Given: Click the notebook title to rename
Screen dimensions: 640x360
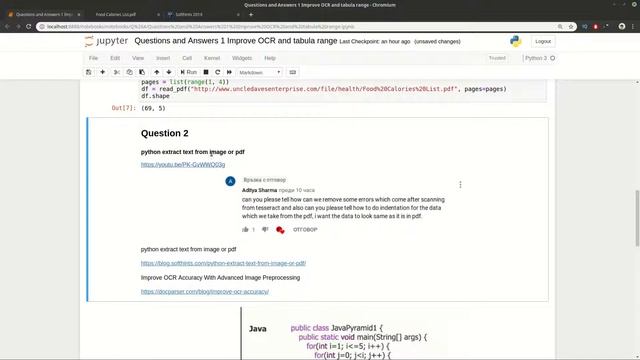Looking at the screenshot, I should tap(236, 41).
